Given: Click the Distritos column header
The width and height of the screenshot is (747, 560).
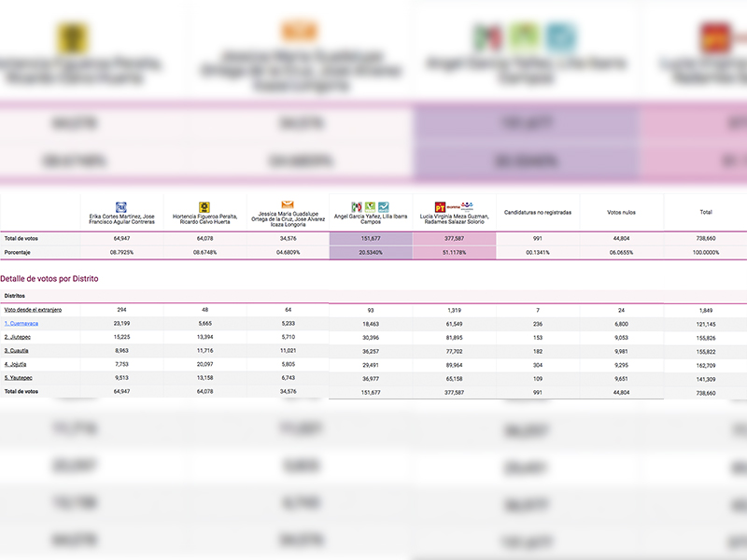Looking at the screenshot, I should pyautogui.click(x=14, y=296).
